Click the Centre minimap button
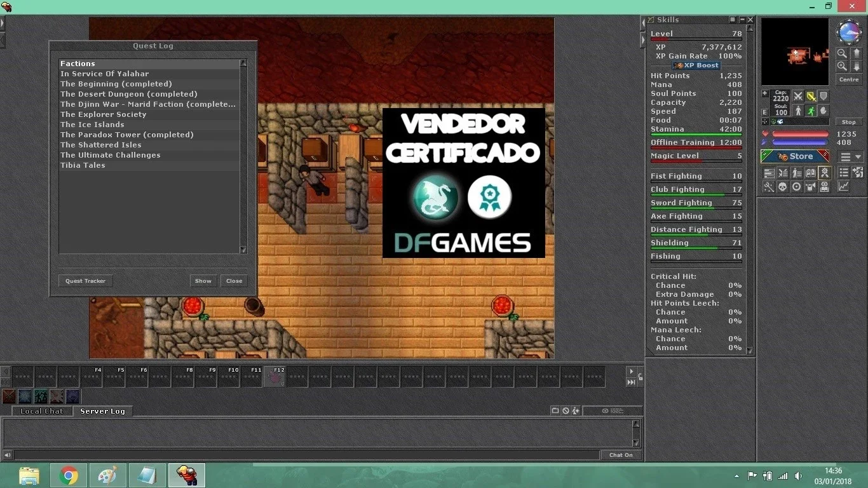Screen dimensions: 868x488 849,79
